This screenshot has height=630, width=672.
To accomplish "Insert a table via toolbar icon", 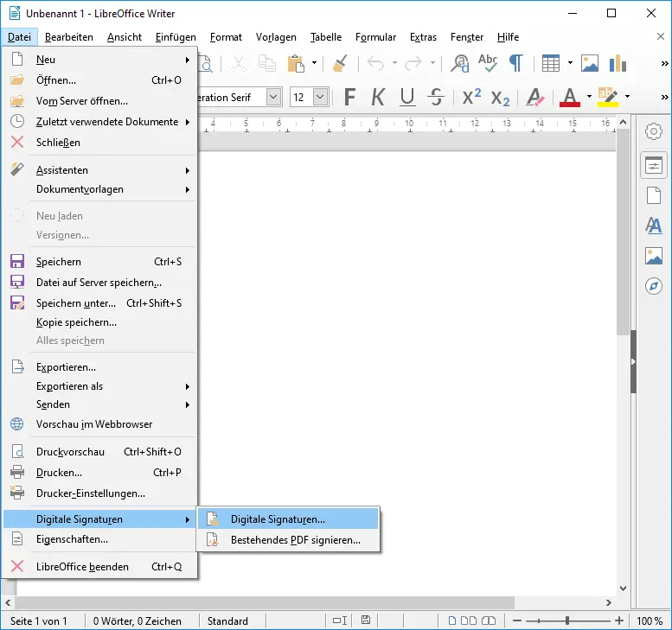I will (551, 63).
